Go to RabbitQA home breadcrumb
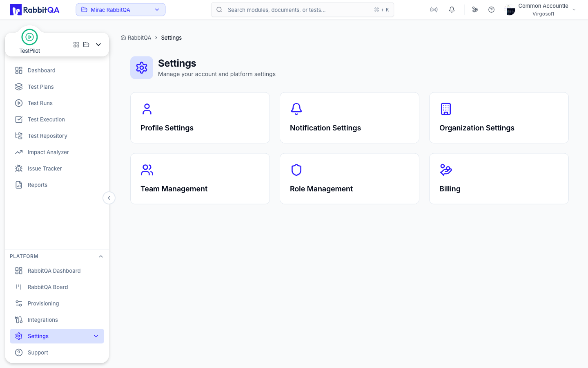The width and height of the screenshot is (588, 368). click(136, 38)
